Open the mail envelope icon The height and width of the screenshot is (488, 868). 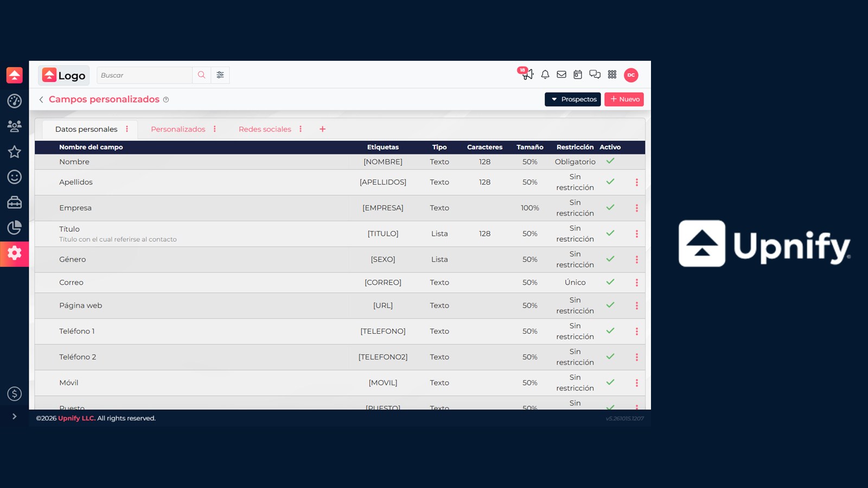(561, 75)
